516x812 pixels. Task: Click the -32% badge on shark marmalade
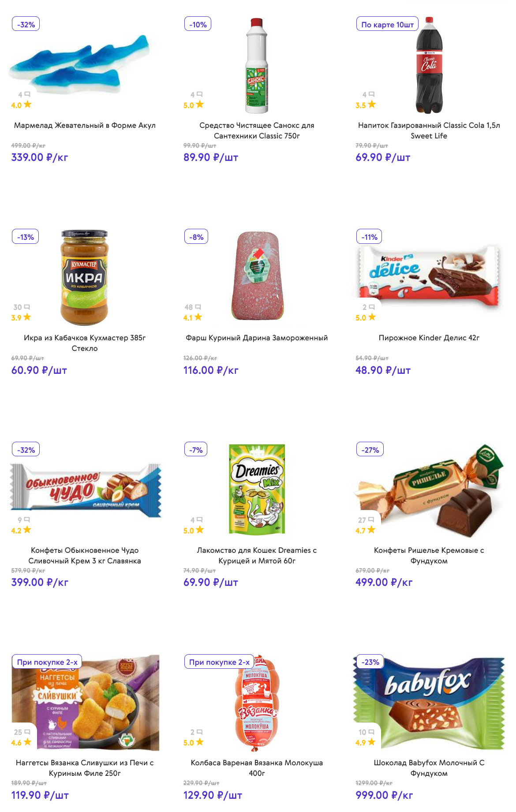pos(26,24)
